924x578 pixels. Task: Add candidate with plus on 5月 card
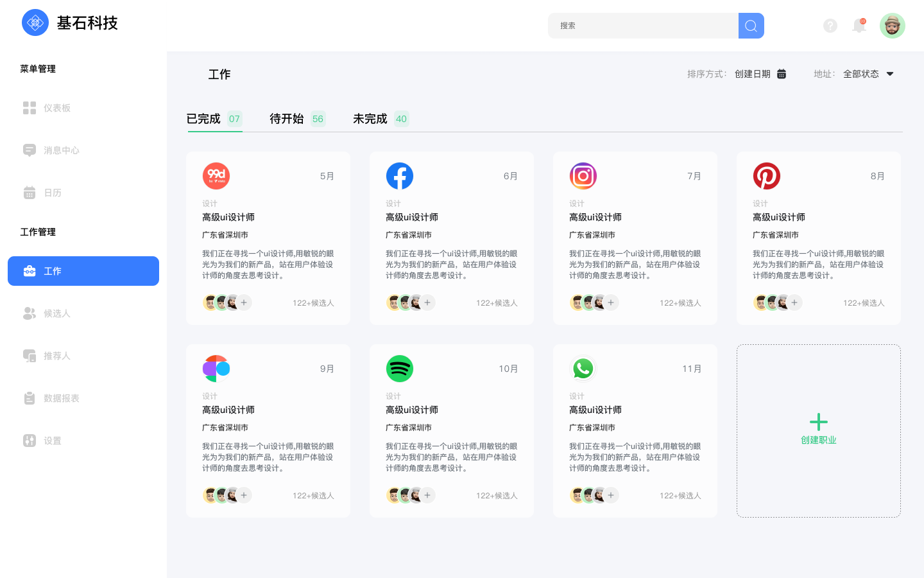pos(244,302)
